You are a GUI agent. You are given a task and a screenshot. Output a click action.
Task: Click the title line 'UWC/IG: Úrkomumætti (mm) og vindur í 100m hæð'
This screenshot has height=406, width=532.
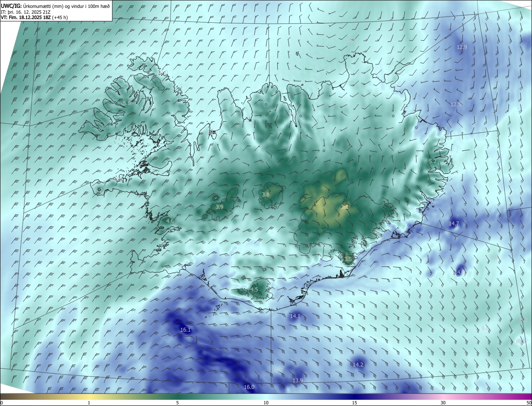coord(55,6)
